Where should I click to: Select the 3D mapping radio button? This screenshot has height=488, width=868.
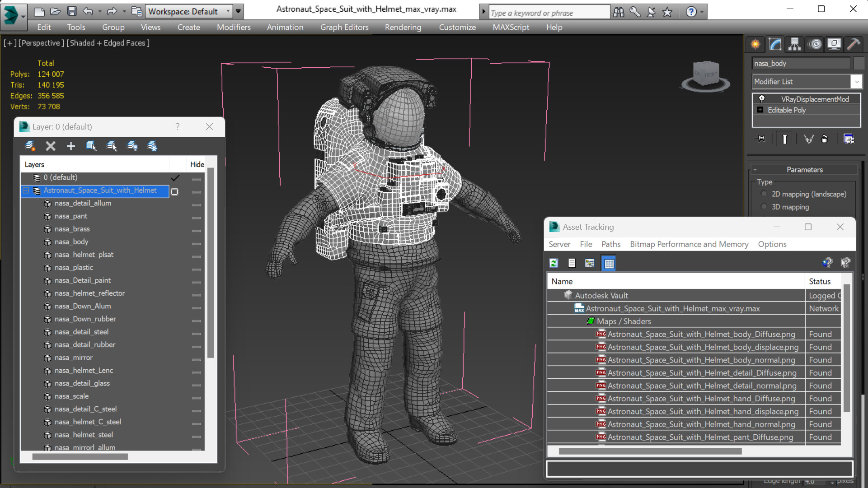click(764, 207)
